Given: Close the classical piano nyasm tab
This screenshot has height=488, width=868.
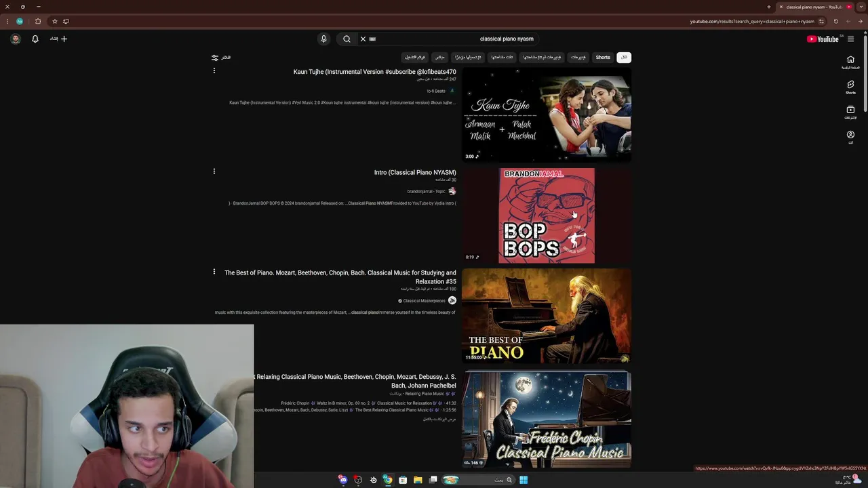Looking at the screenshot, I should (x=781, y=7).
